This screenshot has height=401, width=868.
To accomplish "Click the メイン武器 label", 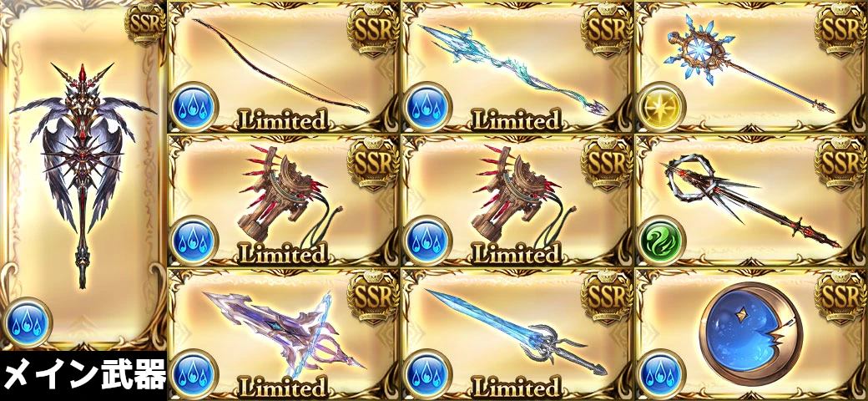I will point(83,376).
